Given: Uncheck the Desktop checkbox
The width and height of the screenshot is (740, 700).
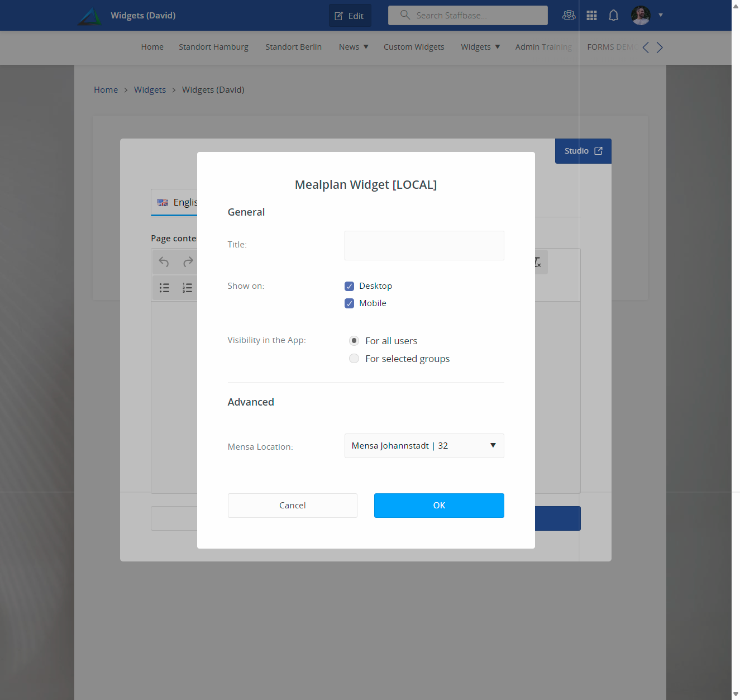Looking at the screenshot, I should (349, 285).
